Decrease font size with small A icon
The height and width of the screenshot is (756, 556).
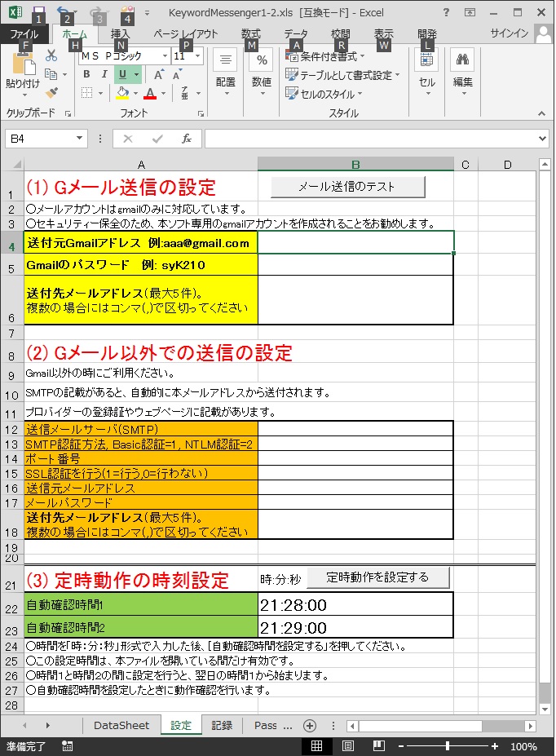177,75
